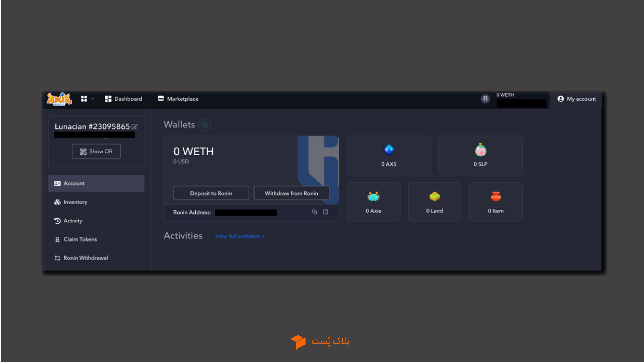Select the 0 AXS token card
The image size is (644, 362).
point(389,155)
